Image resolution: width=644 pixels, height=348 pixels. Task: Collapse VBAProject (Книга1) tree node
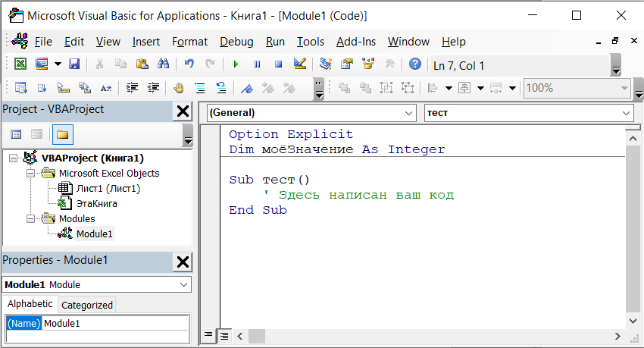[x=13, y=158]
